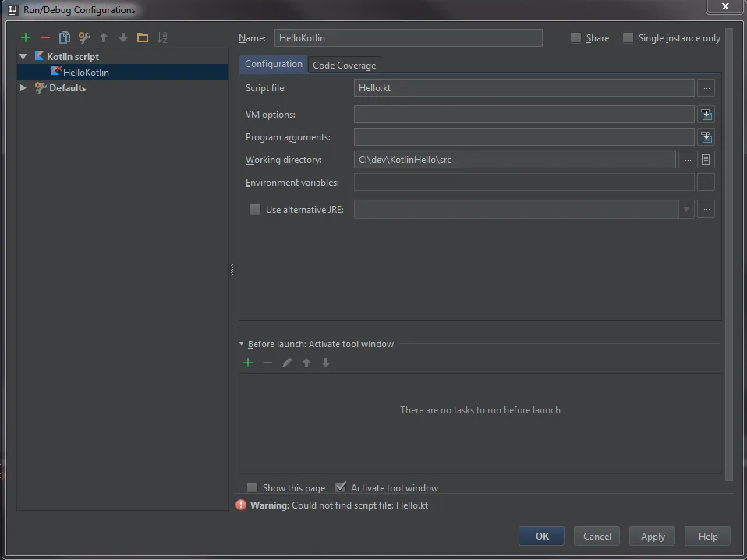The image size is (747, 560).
Task: Enable the Share checkbox
Action: 575,37
